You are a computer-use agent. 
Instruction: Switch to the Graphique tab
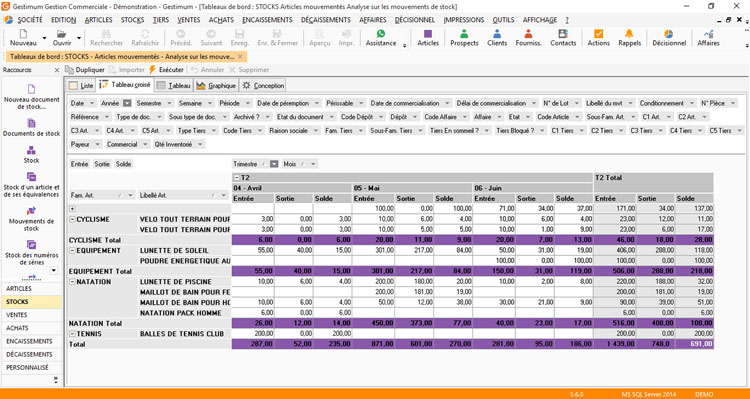click(x=216, y=86)
